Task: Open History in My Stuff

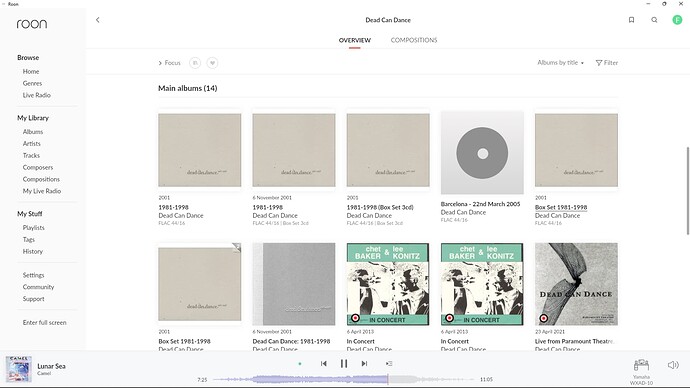Action: [x=33, y=251]
